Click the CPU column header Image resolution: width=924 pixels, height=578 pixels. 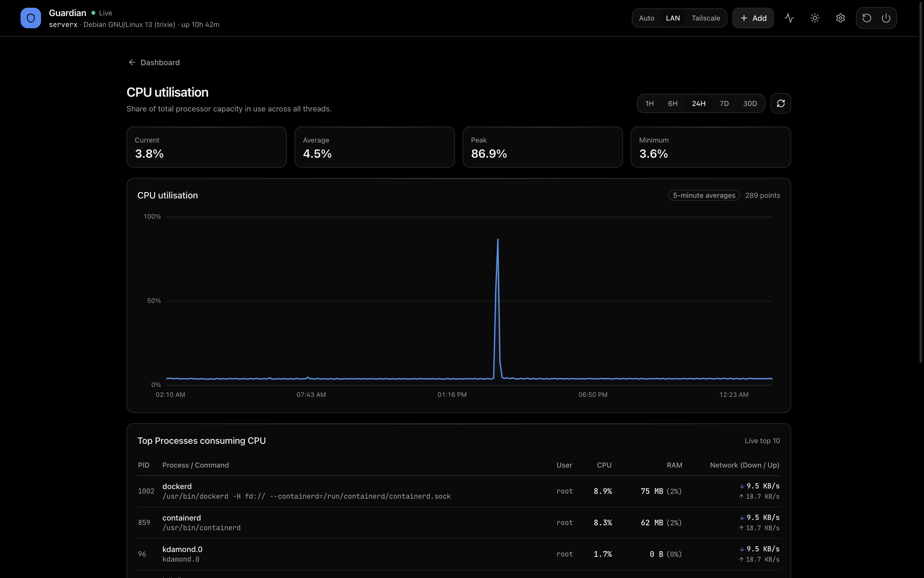[604, 465]
